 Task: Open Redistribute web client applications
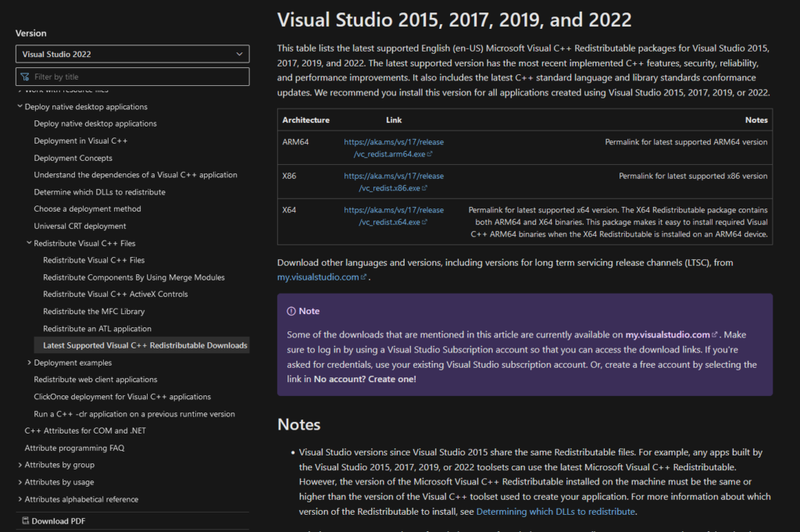[95, 380]
